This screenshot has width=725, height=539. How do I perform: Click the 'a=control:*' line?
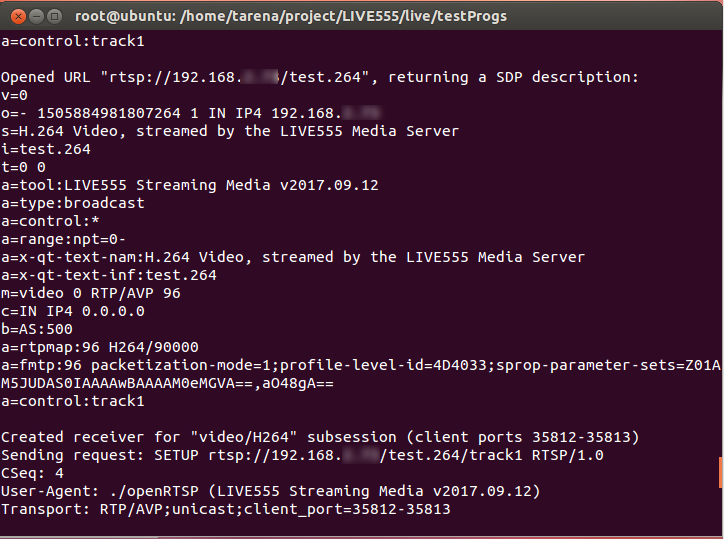coord(50,221)
